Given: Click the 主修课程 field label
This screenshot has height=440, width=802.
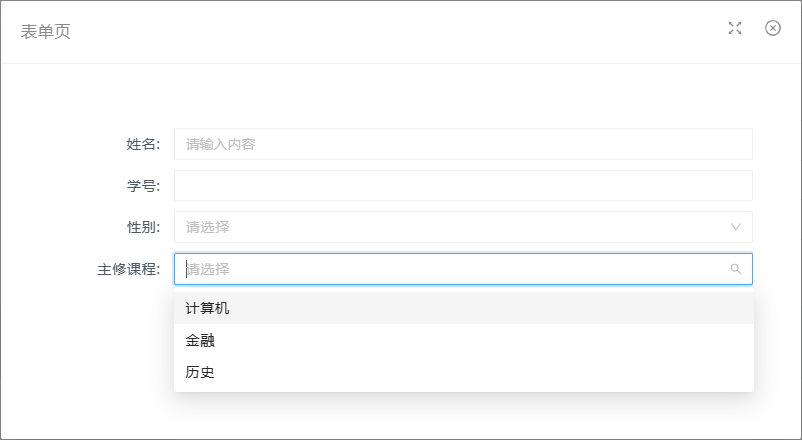Looking at the screenshot, I should click(x=129, y=269).
